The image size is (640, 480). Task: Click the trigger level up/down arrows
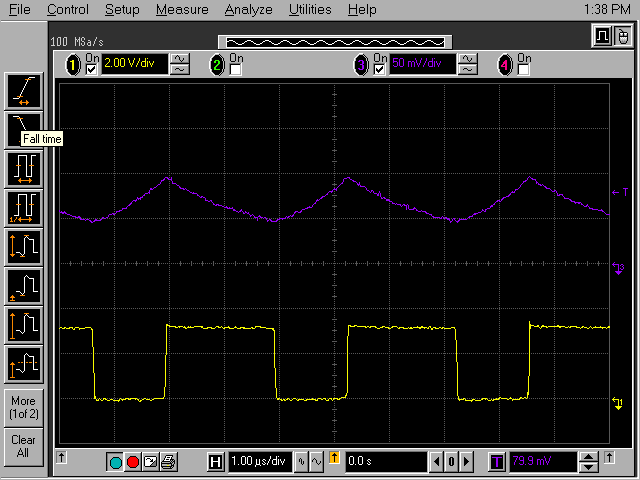pyautogui.click(x=589, y=462)
